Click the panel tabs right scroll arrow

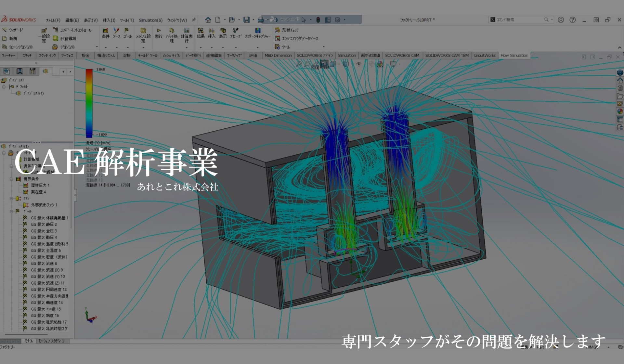[x=70, y=71]
